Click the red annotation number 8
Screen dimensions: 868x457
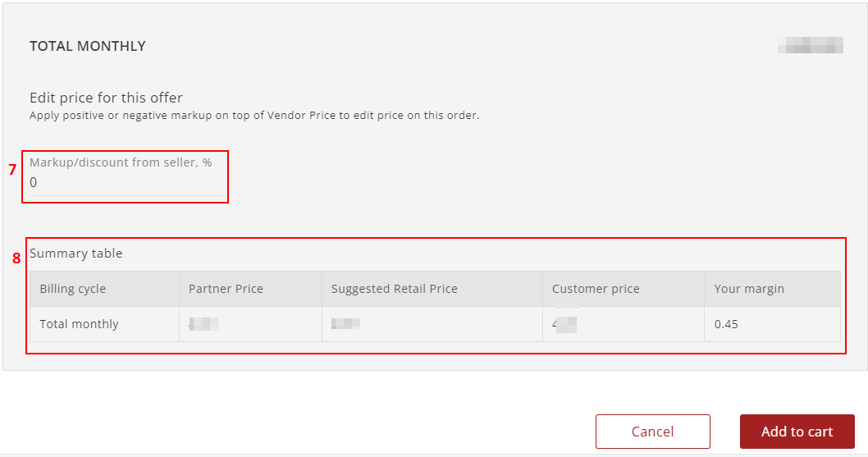tap(16, 258)
